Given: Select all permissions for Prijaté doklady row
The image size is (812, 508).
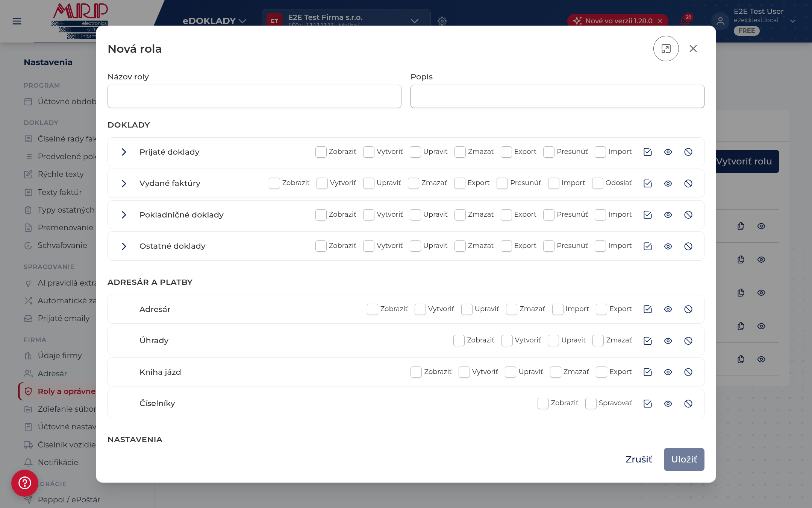Looking at the screenshot, I should (x=647, y=152).
